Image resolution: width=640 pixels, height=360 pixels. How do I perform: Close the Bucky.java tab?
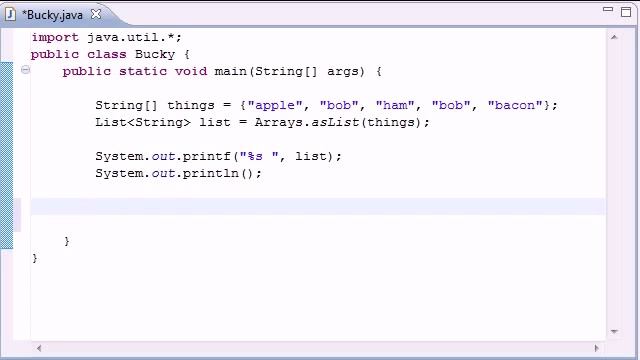pos(96,15)
